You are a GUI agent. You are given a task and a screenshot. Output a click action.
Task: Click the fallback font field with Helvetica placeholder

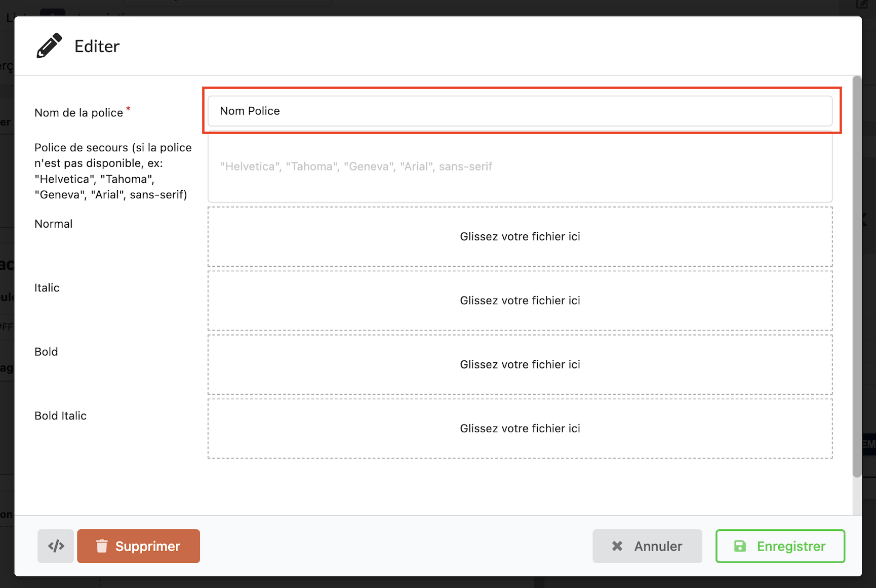tap(520, 167)
